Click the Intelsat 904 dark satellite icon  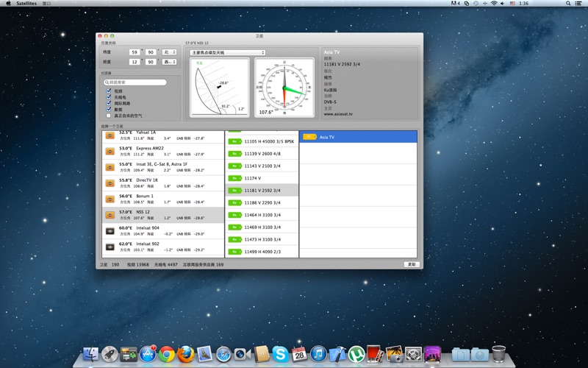click(110, 231)
